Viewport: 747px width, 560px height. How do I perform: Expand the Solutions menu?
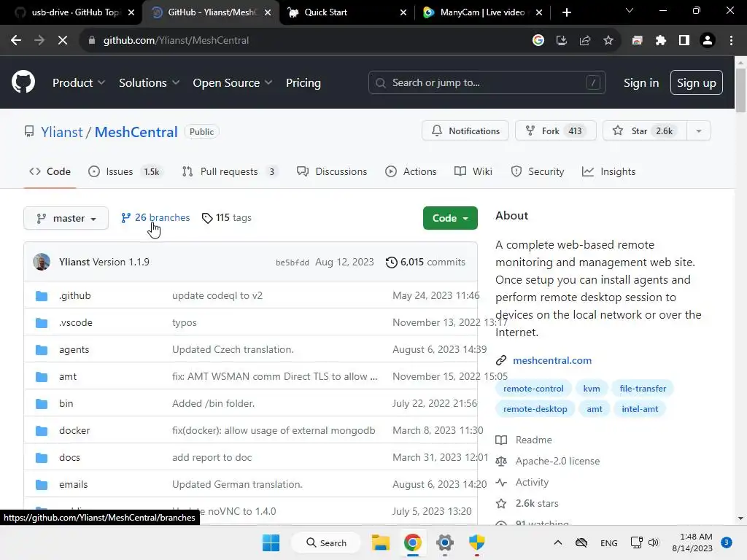tap(149, 83)
